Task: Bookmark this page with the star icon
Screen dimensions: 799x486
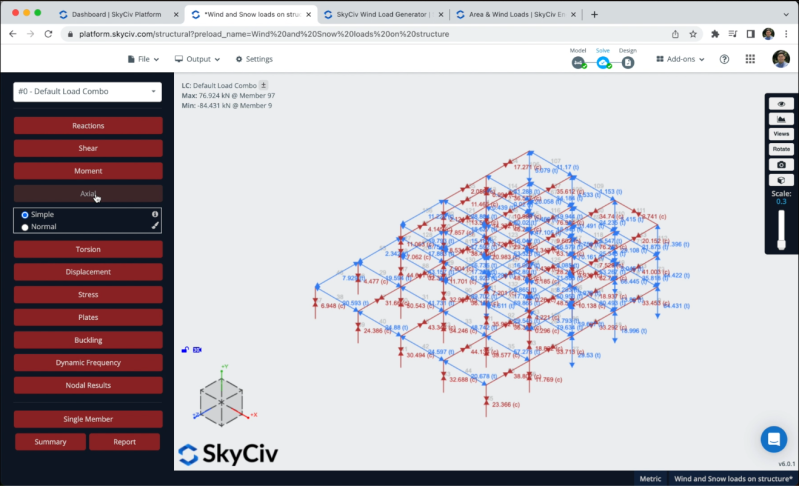Action: [693, 34]
